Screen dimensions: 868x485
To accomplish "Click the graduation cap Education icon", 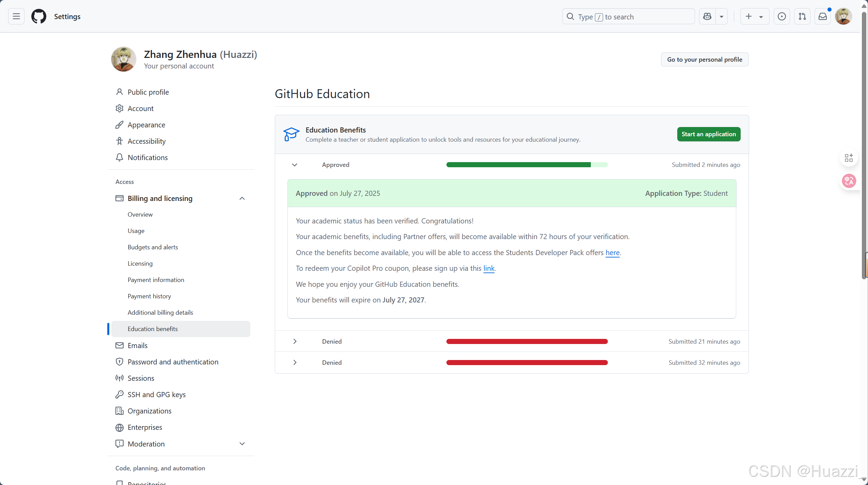I will click(291, 134).
